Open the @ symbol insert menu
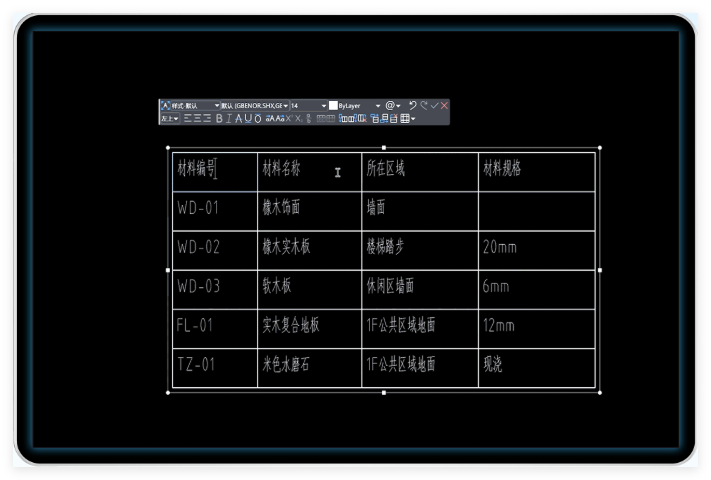The image size is (711, 480). pyautogui.click(x=392, y=105)
